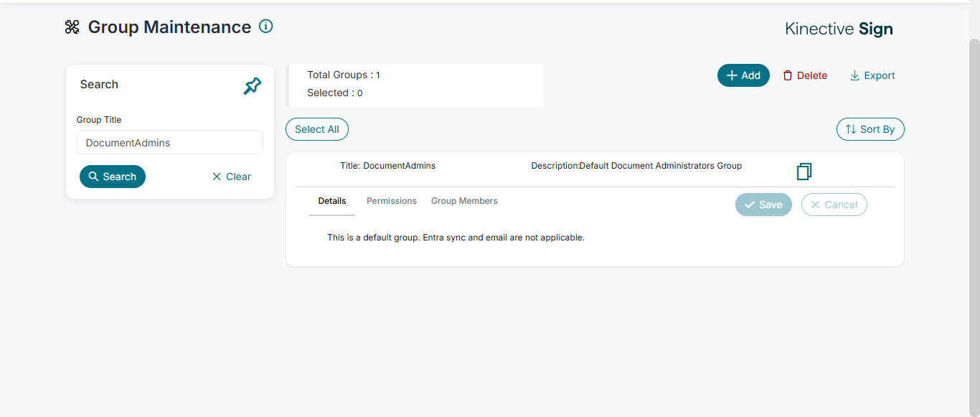Save the group changes

click(x=763, y=205)
